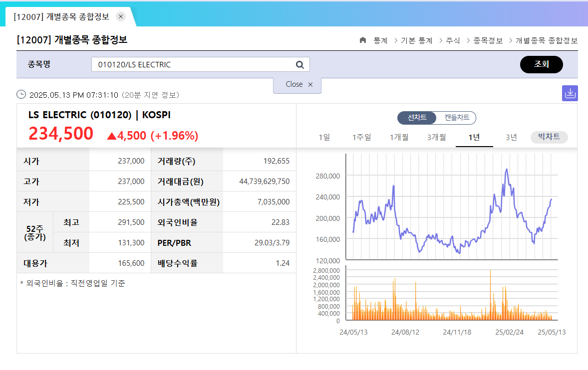This screenshot has width=588, height=370.
Task: Switch to the 1주일 chart period
Action: (361, 137)
